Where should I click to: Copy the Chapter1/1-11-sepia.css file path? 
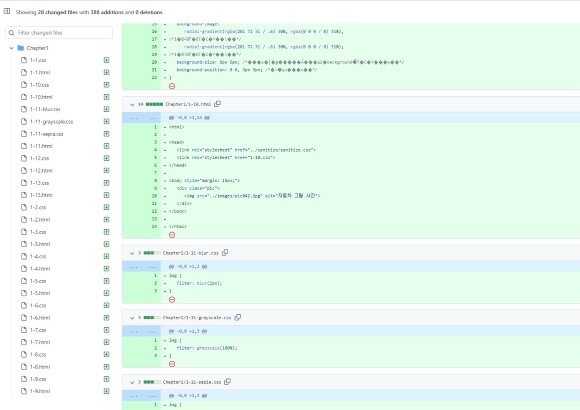[x=227, y=382]
